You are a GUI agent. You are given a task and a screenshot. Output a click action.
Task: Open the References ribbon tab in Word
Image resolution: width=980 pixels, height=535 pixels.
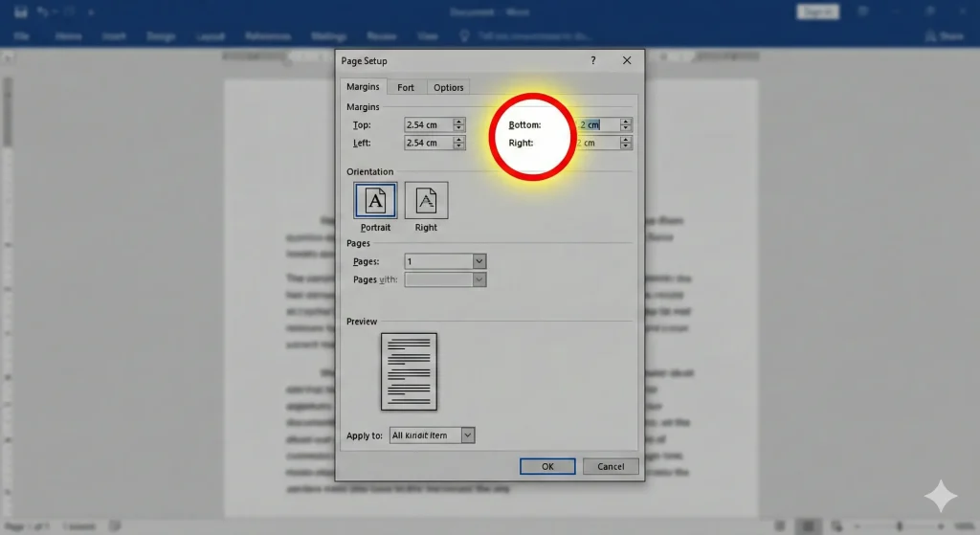(x=268, y=36)
